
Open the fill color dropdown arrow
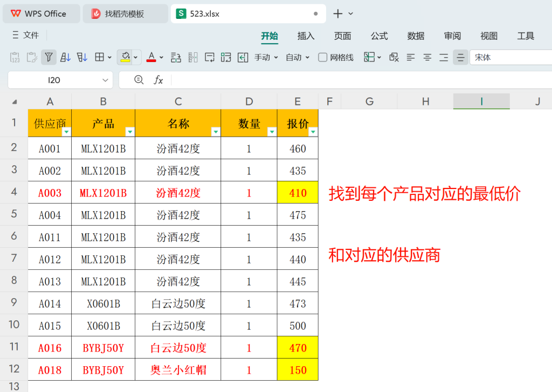tap(136, 57)
